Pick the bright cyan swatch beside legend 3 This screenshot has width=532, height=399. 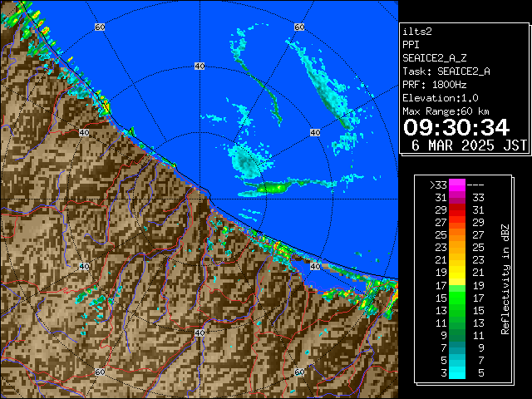pyautogui.click(x=457, y=372)
